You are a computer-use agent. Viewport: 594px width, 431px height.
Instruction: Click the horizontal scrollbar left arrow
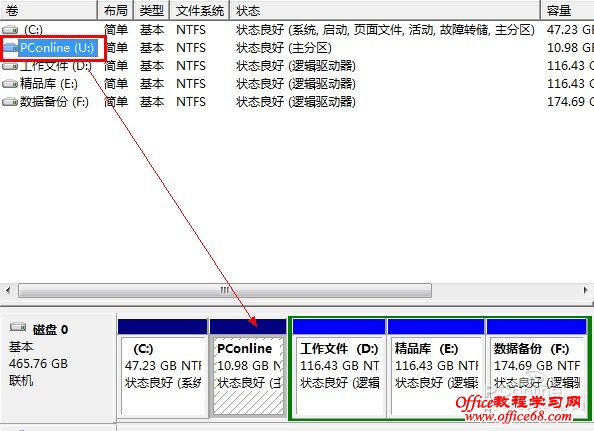[x=8, y=290]
